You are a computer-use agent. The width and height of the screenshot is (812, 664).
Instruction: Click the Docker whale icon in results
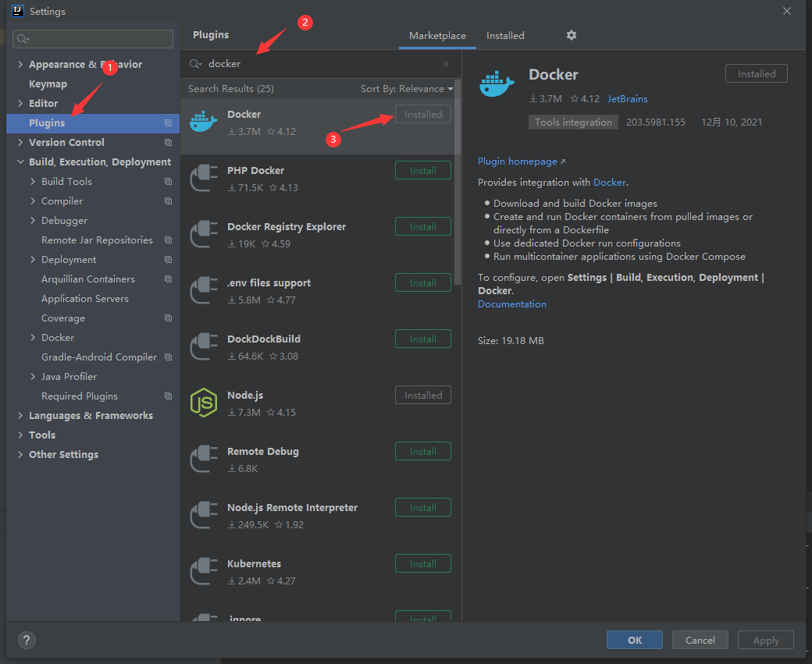tap(204, 123)
